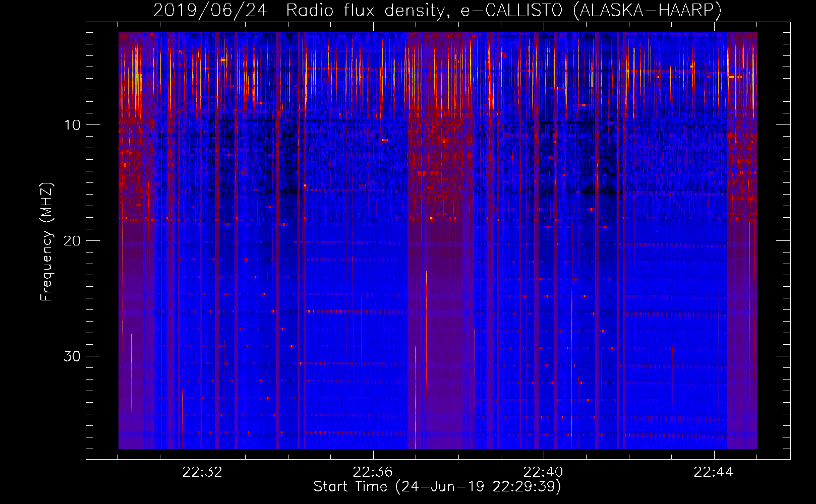
Task: Click the date 2019/06/24 in the title
Action: pos(210,10)
